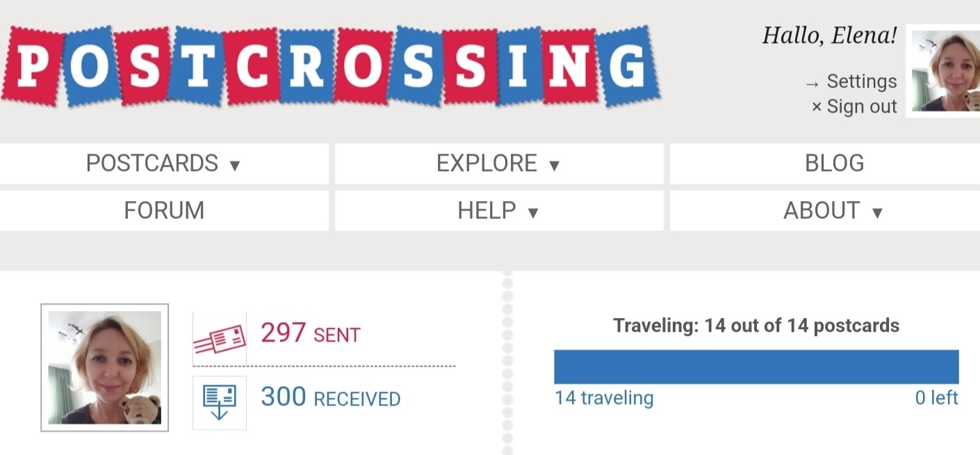Open the POSTCARDS dropdown menu
The width and height of the screenshot is (980, 455).
tap(164, 163)
